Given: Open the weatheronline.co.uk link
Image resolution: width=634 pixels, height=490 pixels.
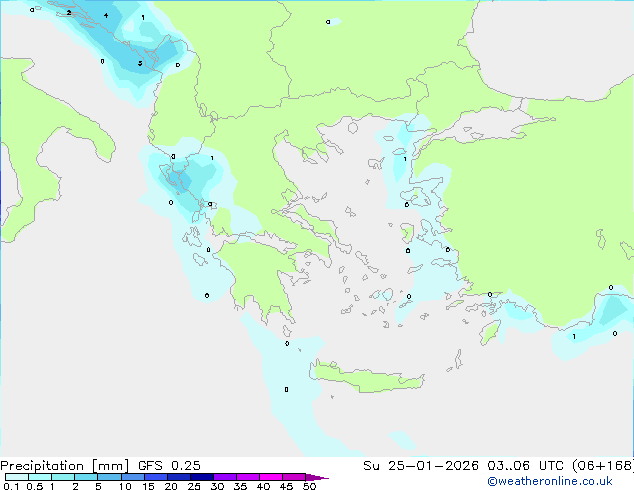Looking at the screenshot, I should click(550, 481).
